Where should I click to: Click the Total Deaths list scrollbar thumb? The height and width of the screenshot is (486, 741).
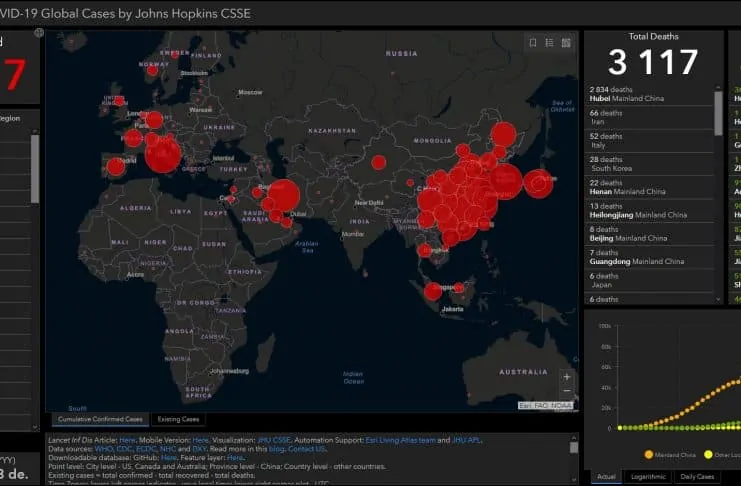(718, 113)
